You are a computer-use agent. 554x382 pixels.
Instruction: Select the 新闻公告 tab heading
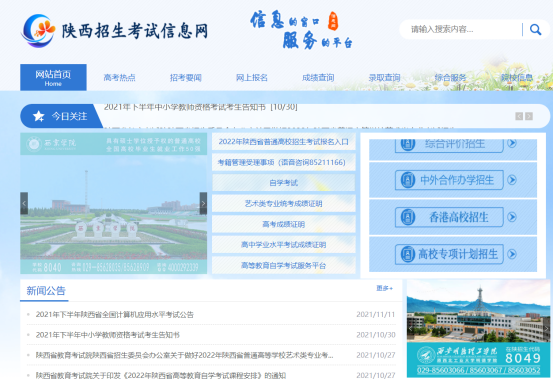[46, 291]
